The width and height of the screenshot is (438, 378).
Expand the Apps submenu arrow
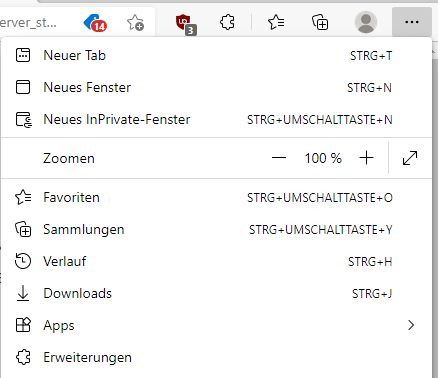tap(411, 325)
